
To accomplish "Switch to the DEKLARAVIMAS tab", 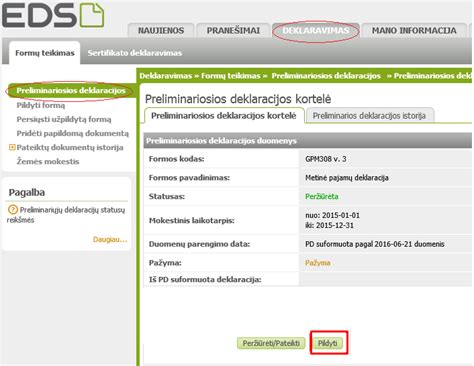I will point(316,30).
